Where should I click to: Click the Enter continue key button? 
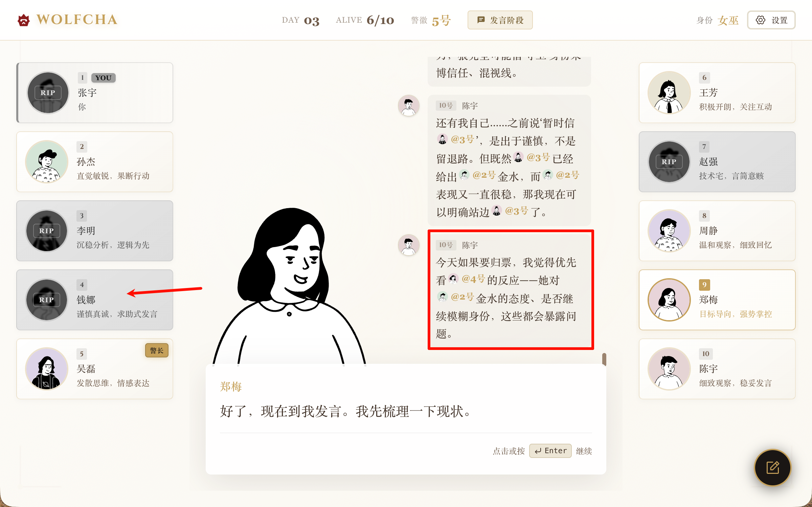coord(550,451)
